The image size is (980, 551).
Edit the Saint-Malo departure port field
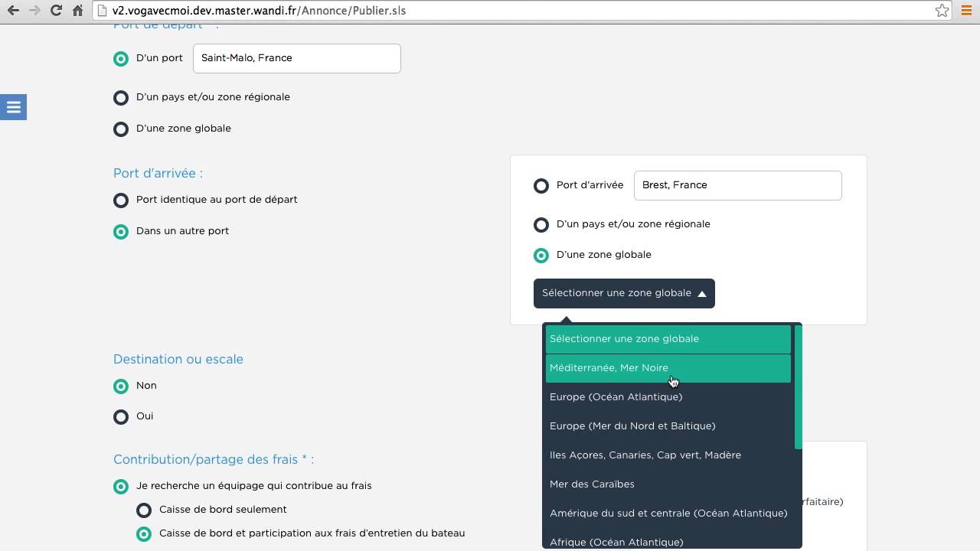[297, 58]
